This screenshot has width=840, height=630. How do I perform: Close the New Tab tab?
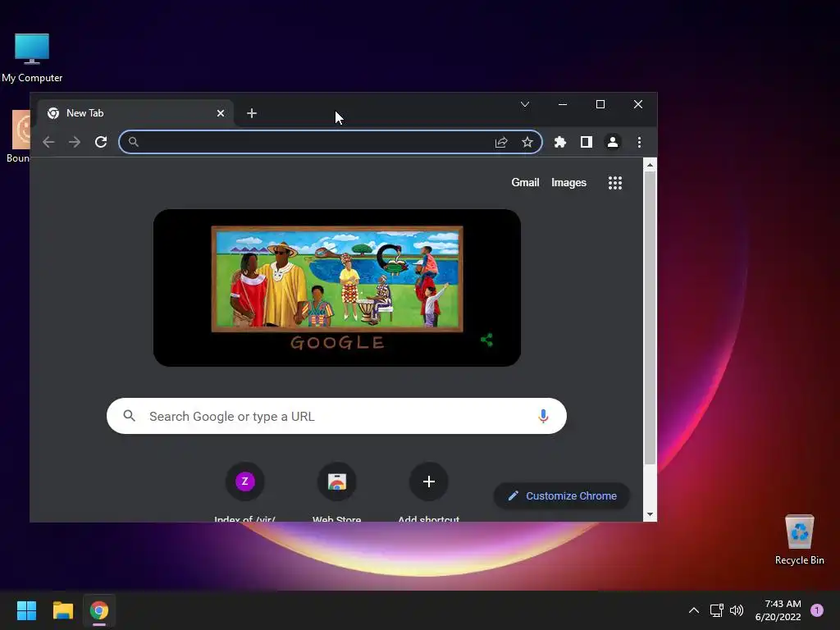coord(220,113)
